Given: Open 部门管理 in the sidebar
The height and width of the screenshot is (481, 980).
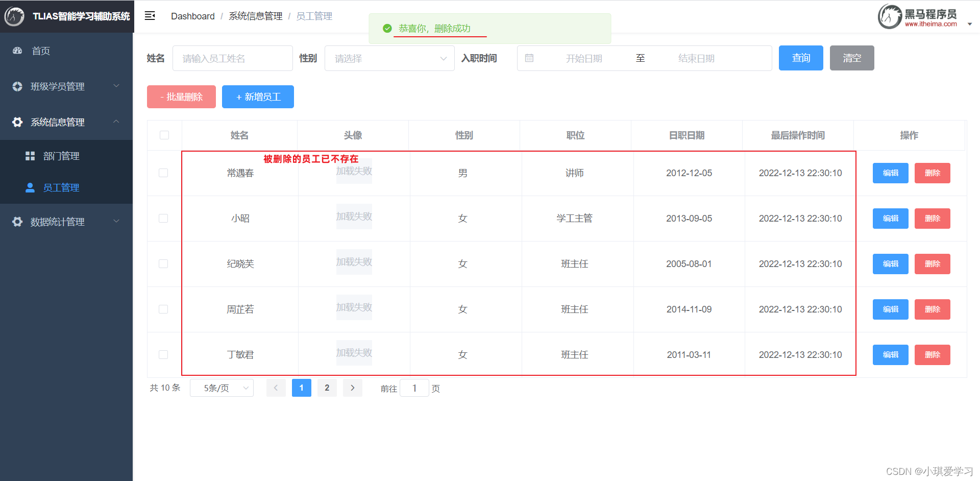Looking at the screenshot, I should (x=66, y=156).
